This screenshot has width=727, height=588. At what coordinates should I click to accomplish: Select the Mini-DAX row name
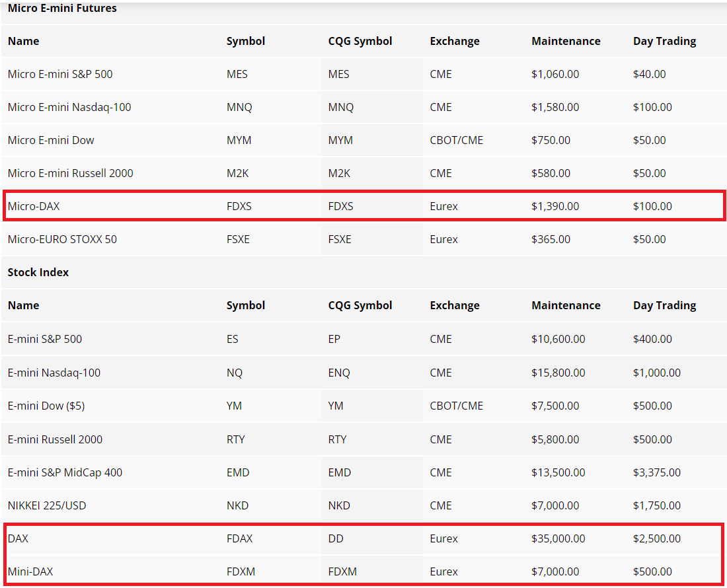(30, 571)
